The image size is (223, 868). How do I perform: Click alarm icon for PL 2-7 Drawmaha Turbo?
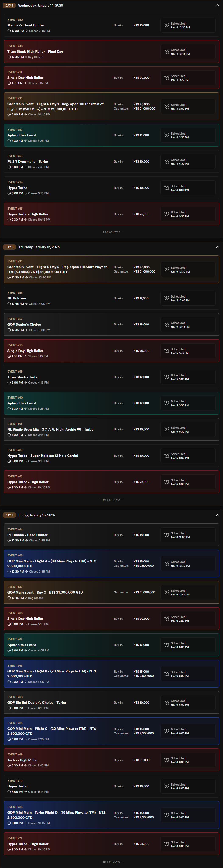[166, 162]
